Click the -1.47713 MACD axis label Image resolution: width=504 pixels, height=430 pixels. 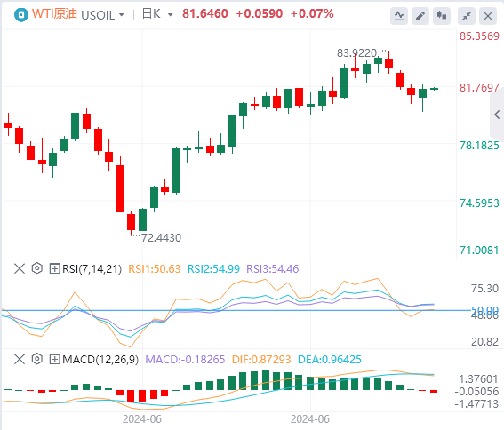(x=476, y=403)
